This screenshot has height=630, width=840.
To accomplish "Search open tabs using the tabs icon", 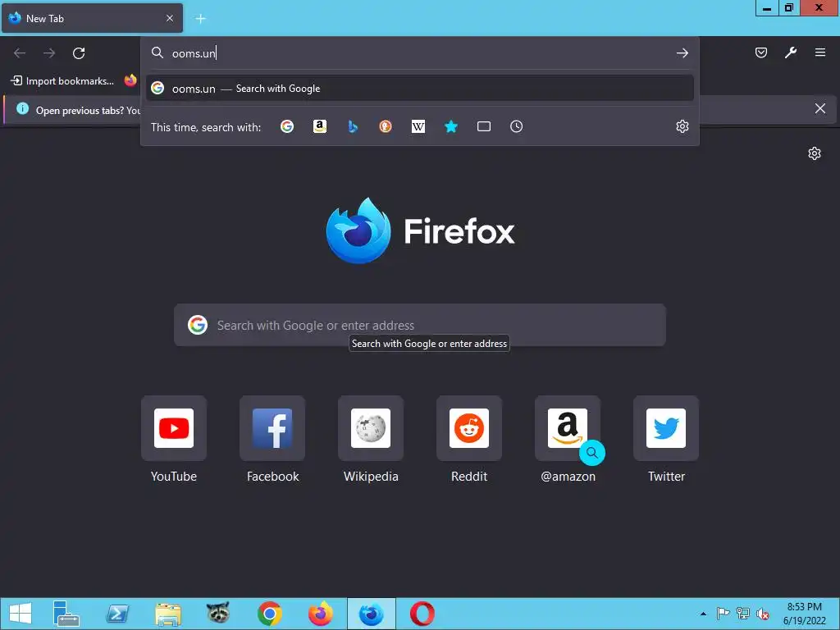I will [x=484, y=126].
